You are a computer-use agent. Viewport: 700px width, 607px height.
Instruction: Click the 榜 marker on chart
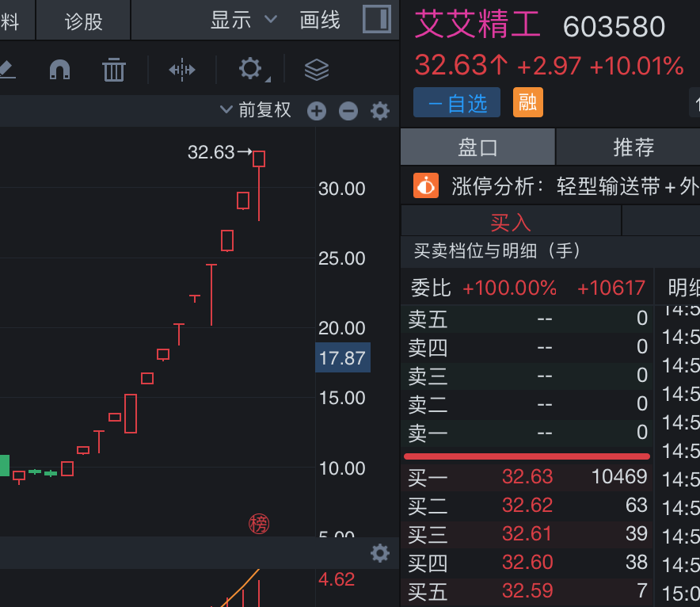(x=259, y=524)
